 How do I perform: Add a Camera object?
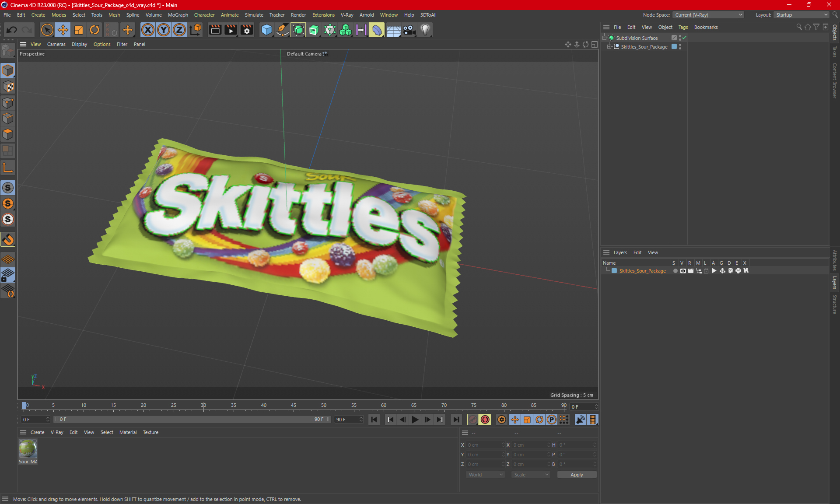click(x=409, y=30)
